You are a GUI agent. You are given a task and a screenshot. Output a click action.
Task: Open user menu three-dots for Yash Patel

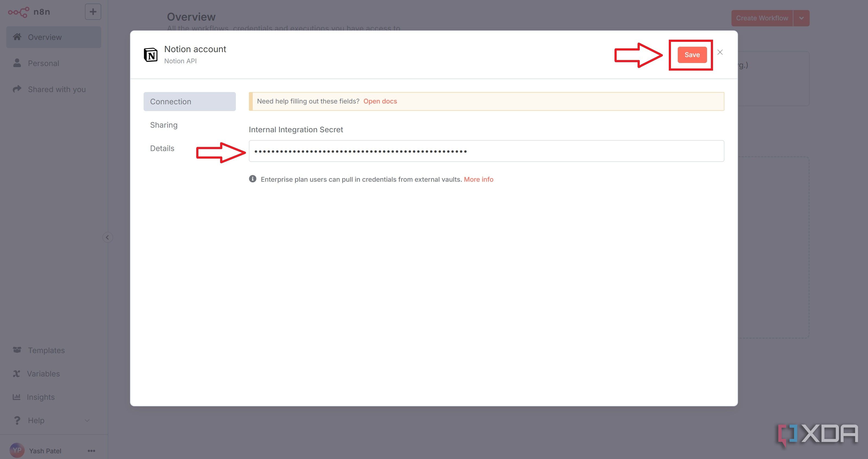[91, 451]
